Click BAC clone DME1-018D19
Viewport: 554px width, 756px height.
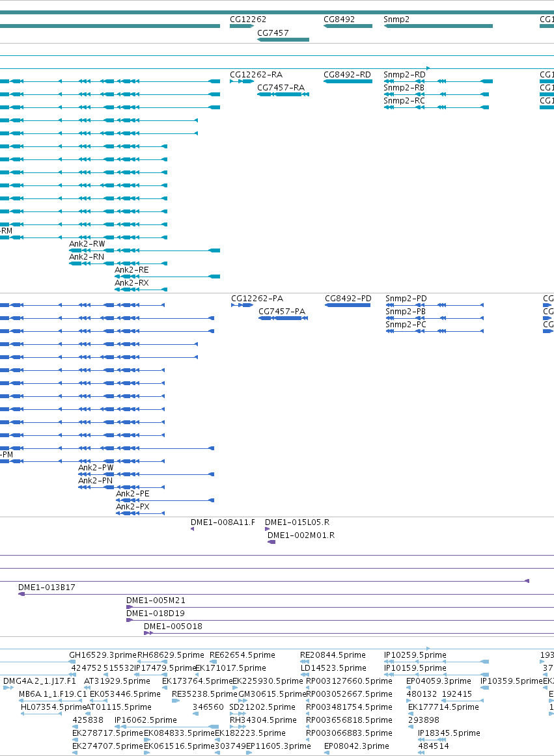[156, 614]
